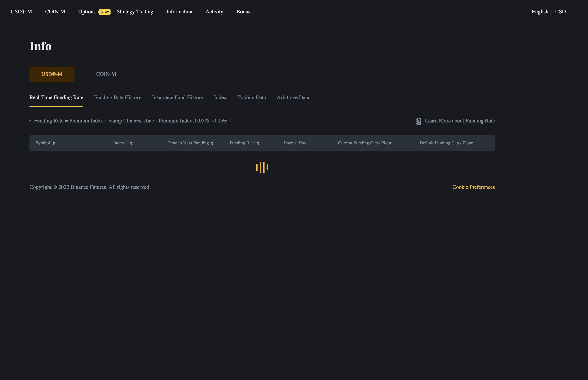Sort by Time to Next Funding arrows
The height and width of the screenshot is (380, 588).
[212, 143]
